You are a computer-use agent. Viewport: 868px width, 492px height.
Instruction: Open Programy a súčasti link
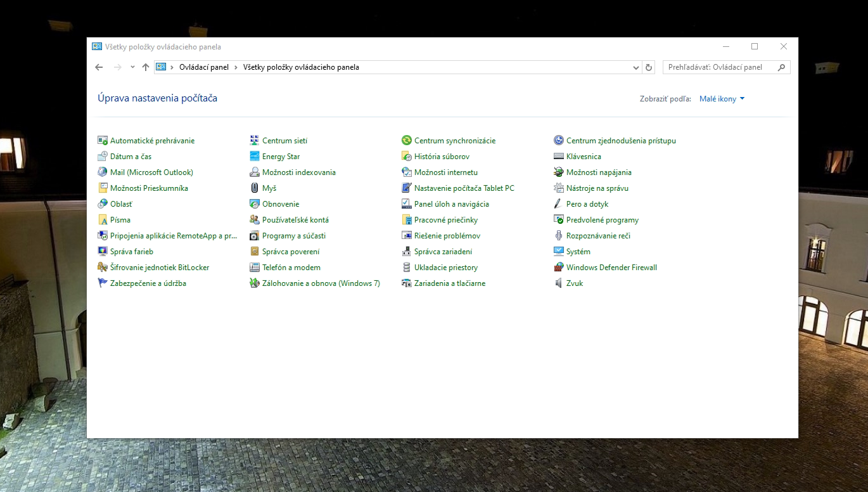[293, 236]
